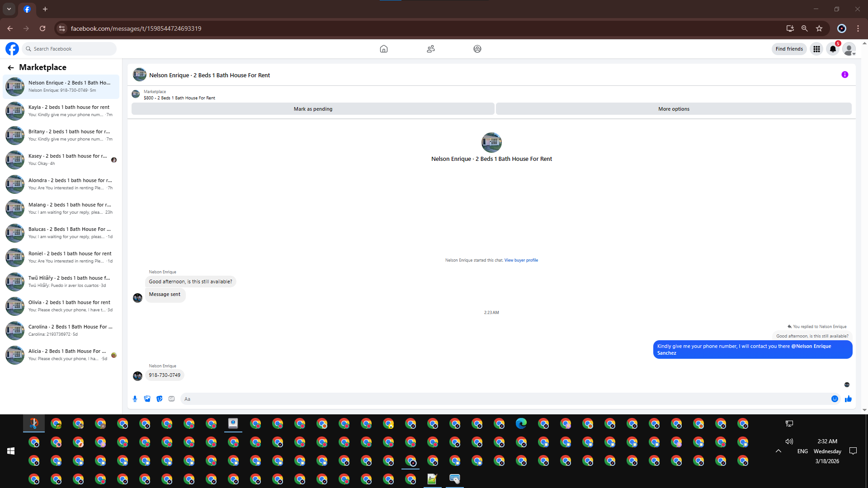Open the Nelson Enrique conversation in the list
Screen dimensions: 868x488
(61, 87)
